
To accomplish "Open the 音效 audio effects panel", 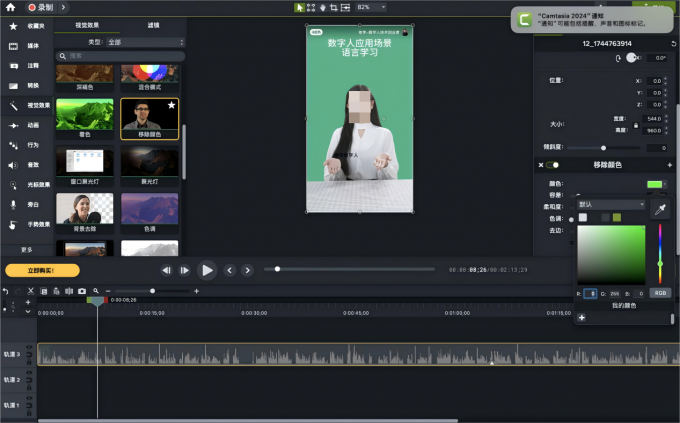I will 27,165.
